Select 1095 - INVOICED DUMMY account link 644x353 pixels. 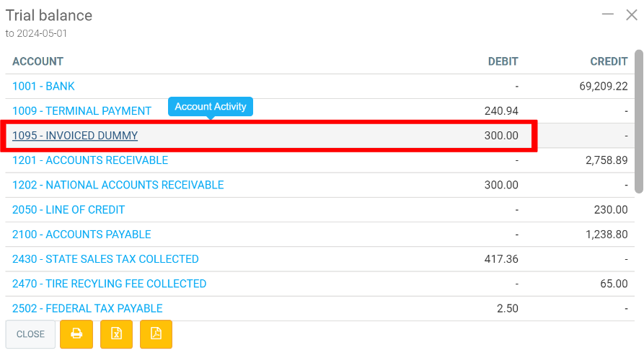coord(75,136)
